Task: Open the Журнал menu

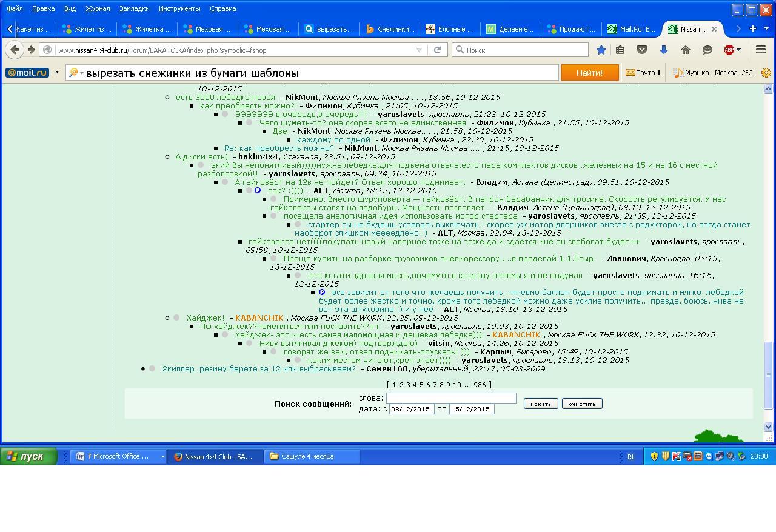Action: [98, 8]
